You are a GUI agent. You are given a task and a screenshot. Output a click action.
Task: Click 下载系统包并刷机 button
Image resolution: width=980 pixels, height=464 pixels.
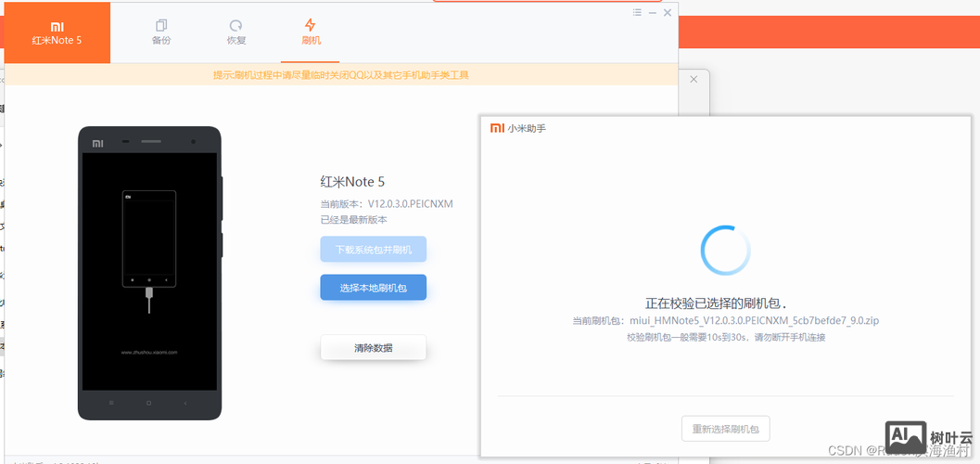[x=373, y=250]
